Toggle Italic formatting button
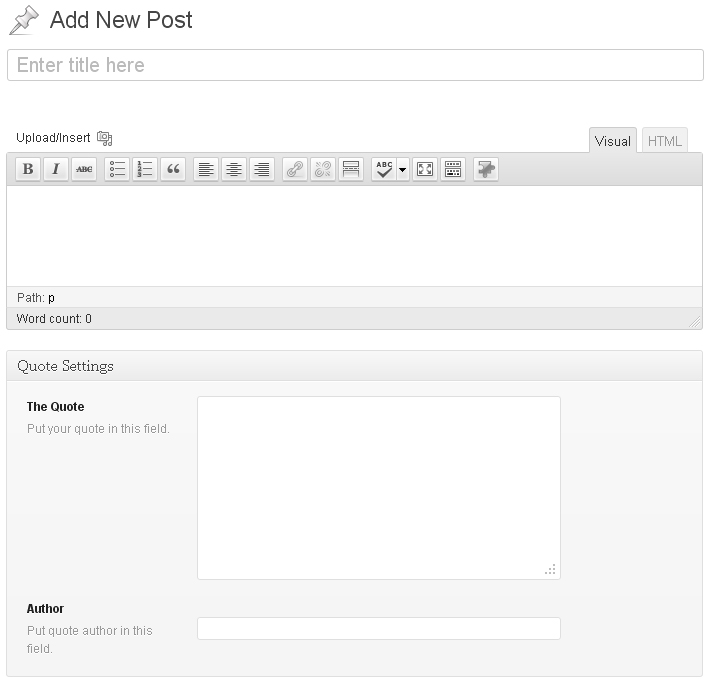The height and width of the screenshot is (682, 708). click(x=56, y=169)
